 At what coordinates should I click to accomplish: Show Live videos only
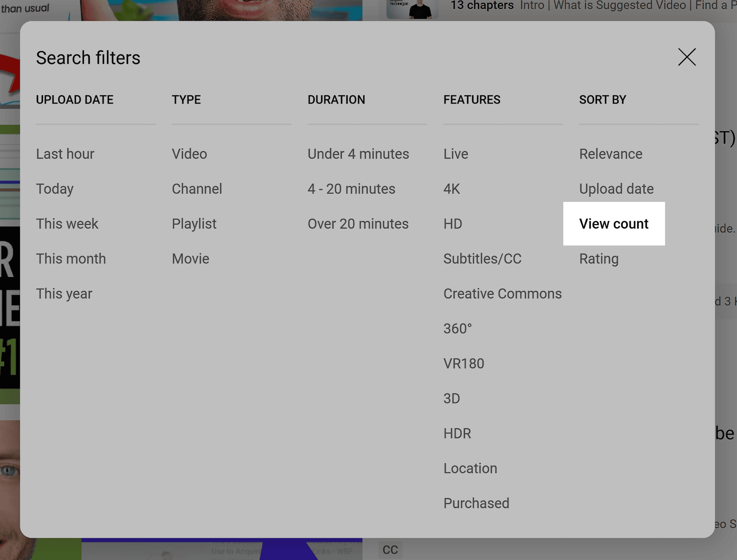click(x=456, y=154)
